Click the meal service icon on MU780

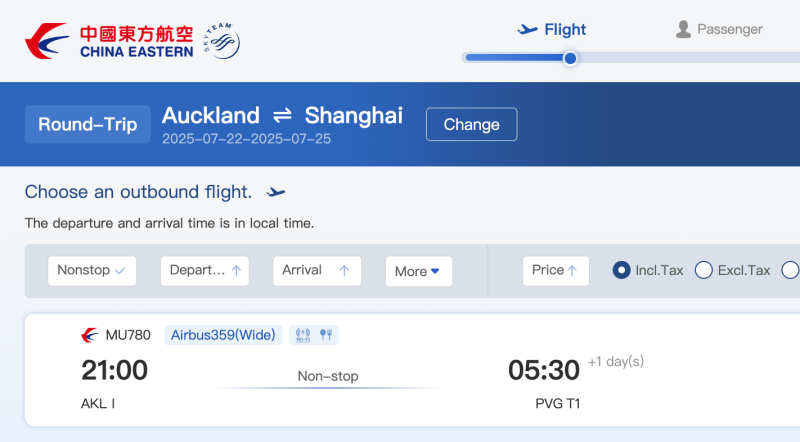point(326,335)
